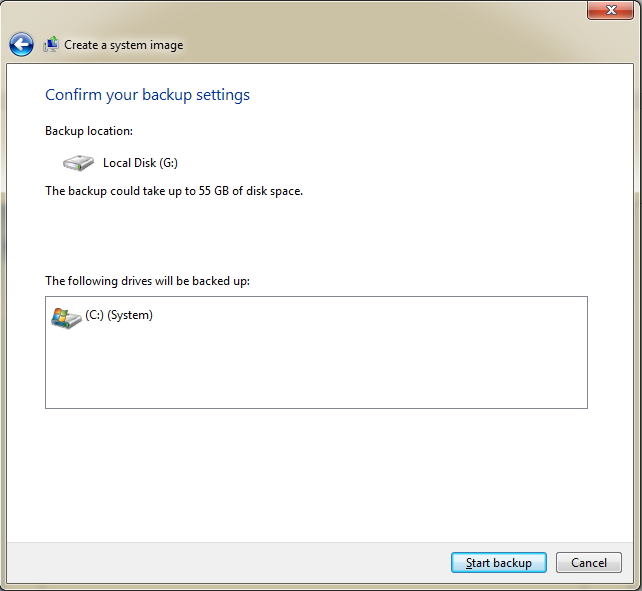This screenshot has height=591, width=642.
Task: Click 'The following drives will be backed up' text
Action: click(x=147, y=281)
